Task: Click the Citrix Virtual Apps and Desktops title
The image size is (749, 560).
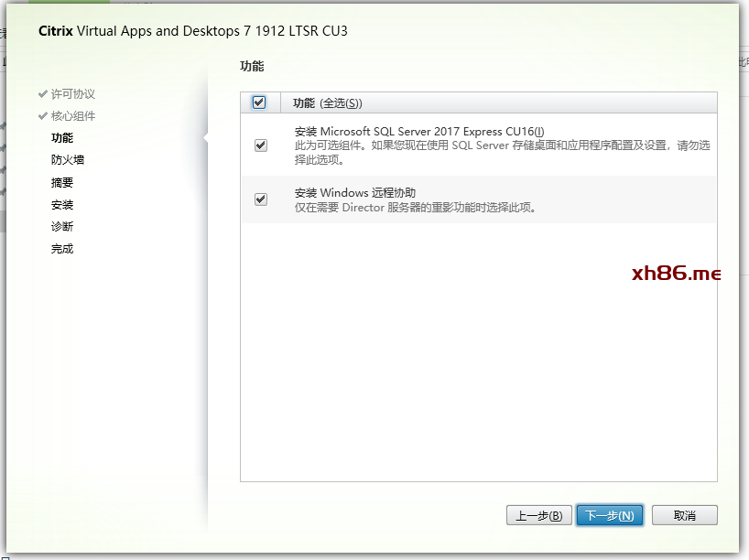Action: pos(193,31)
